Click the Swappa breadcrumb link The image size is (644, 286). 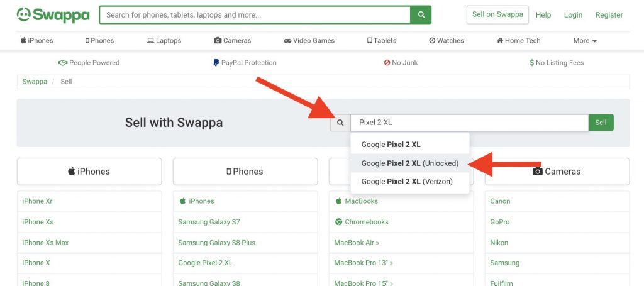tap(35, 82)
